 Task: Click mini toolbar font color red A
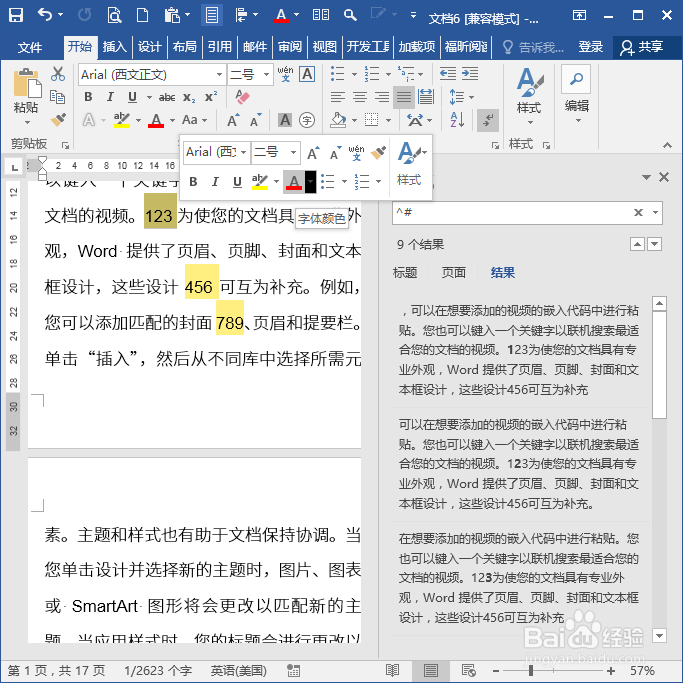click(294, 181)
